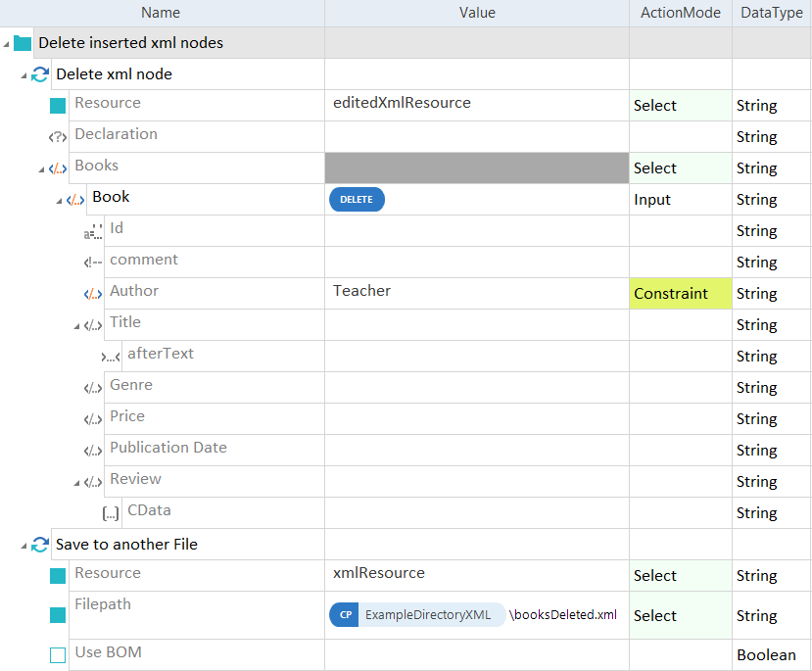Click the teal folder icon beside Delete inserted xml nodes
The width and height of the screenshot is (812, 671).
pyautogui.click(x=23, y=43)
